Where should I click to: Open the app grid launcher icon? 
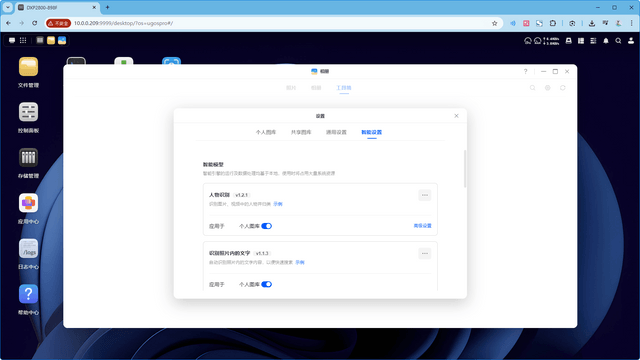coord(23,40)
